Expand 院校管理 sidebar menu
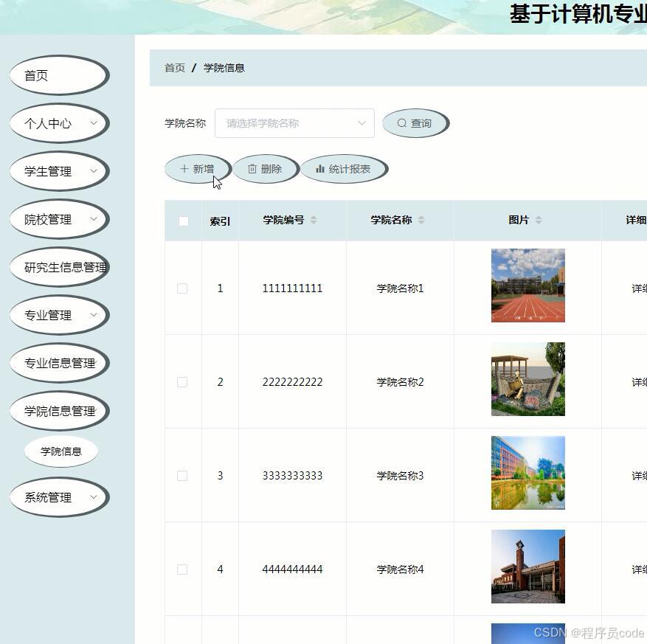The width and height of the screenshot is (647, 644). (60, 220)
